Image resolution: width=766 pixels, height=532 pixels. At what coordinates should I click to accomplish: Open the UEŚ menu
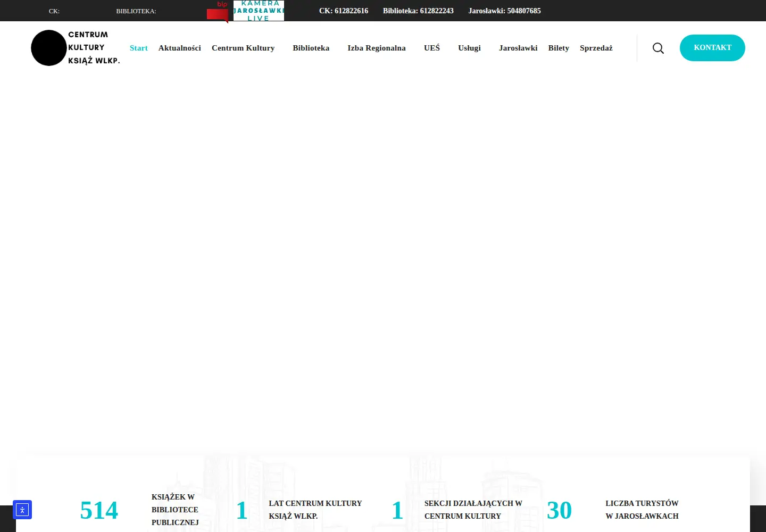click(x=432, y=48)
